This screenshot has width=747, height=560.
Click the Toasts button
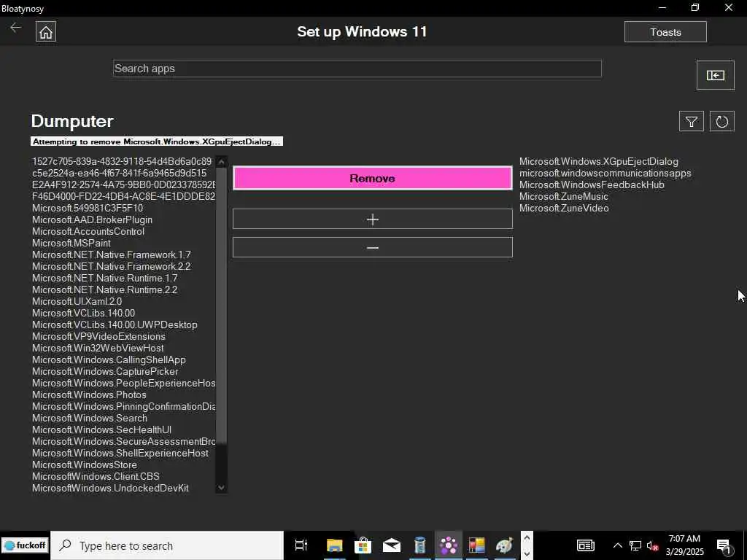click(665, 32)
